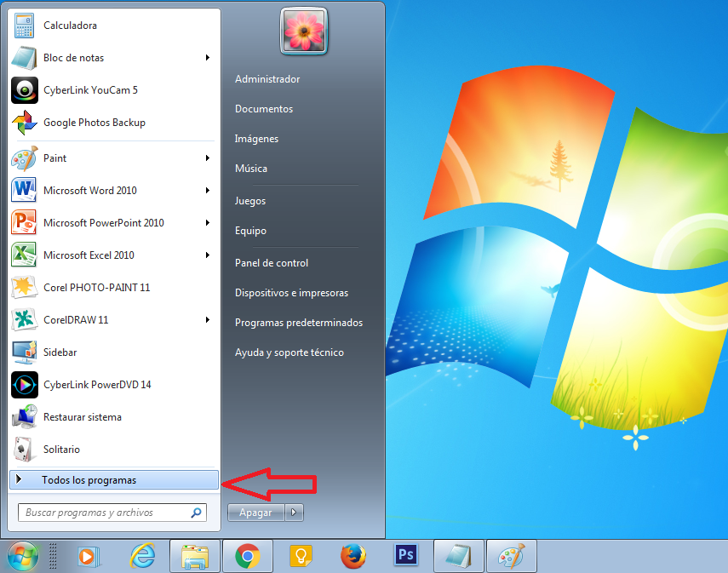Open Documentos library
728x573 pixels.
click(x=264, y=109)
